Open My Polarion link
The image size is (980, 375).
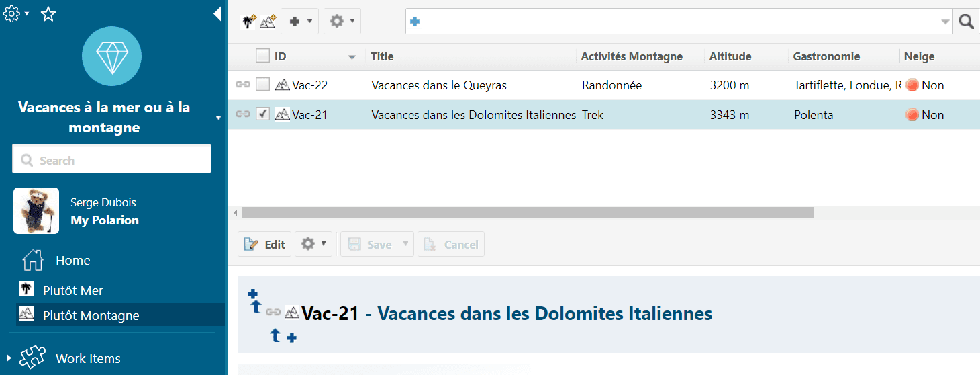coord(105,220)
